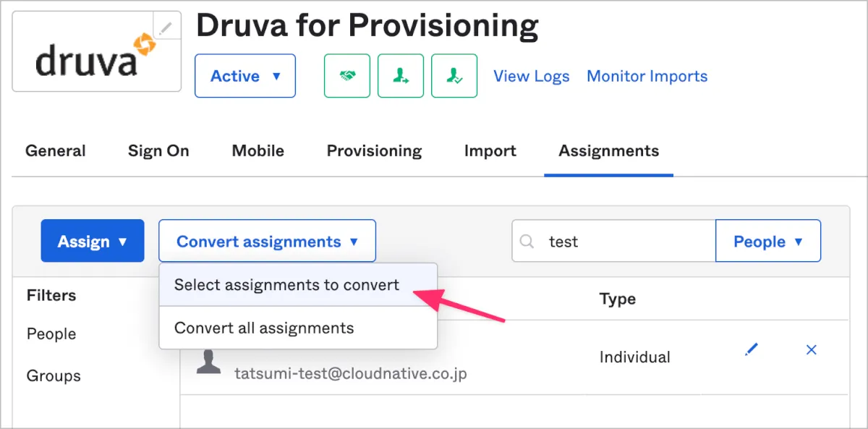Edit the tatsumi-test assignment with pencil icon
The image size is (868, 429).
click(752, 350)
